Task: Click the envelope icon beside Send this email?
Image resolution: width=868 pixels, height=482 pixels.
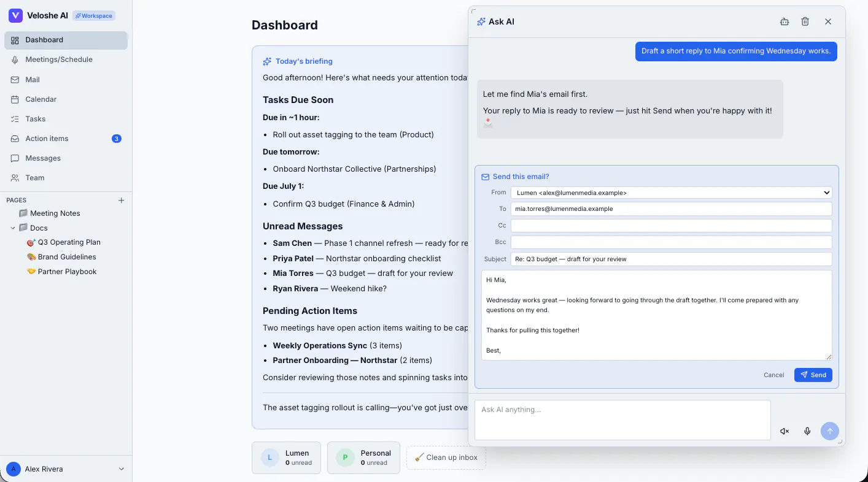Action: tap(486, 177)
